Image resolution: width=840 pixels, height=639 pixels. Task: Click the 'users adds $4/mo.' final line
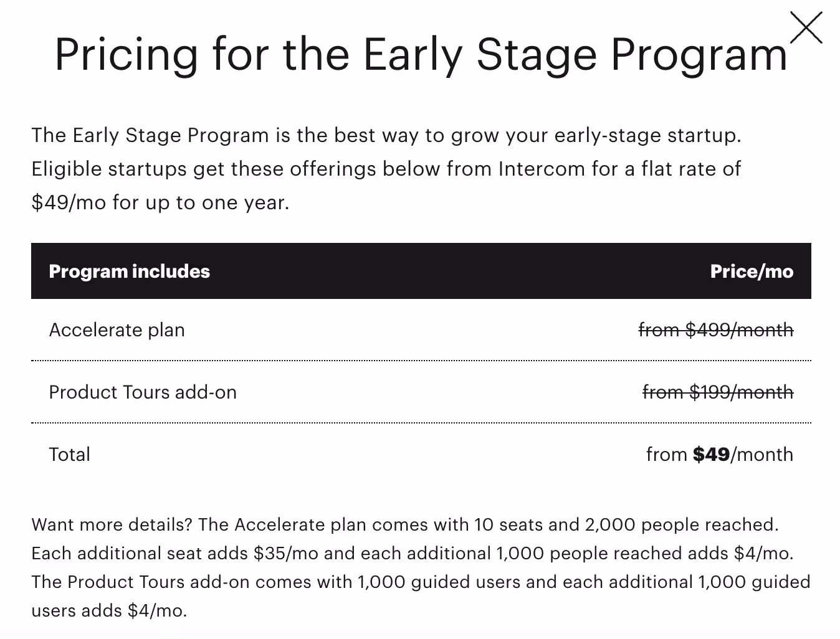tap(109, 610)
